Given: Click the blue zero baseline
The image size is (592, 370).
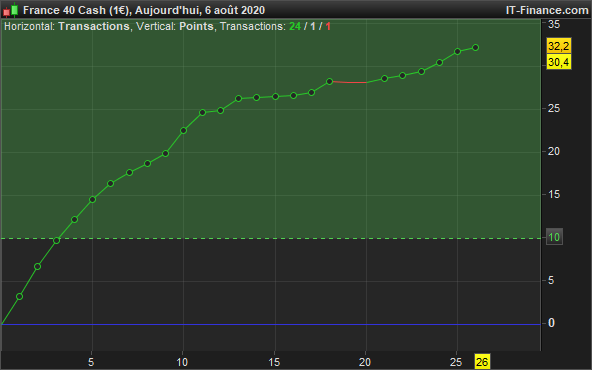Looking at the screenshot, I should 271,324.
